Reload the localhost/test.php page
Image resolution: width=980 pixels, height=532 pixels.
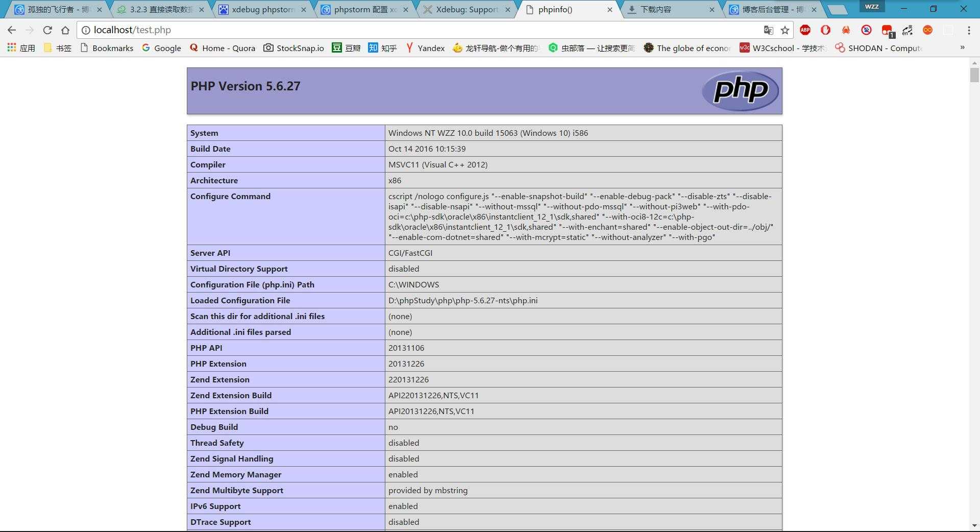point(47,30)
